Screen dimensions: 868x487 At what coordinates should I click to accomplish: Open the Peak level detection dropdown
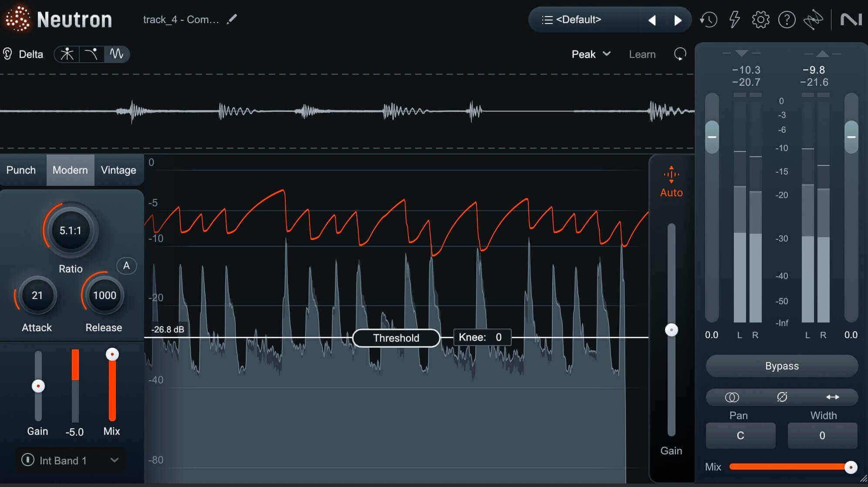click(x=591, y=54)
